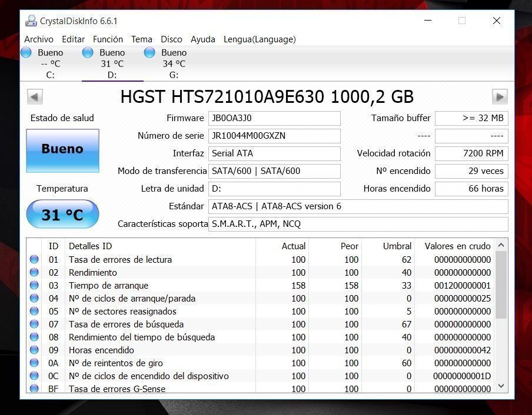Viewport: 532px width, 415px height.
Task: Click the blue status orb for attribute 01
Action: pyautogui.click(x=34, y=259)
